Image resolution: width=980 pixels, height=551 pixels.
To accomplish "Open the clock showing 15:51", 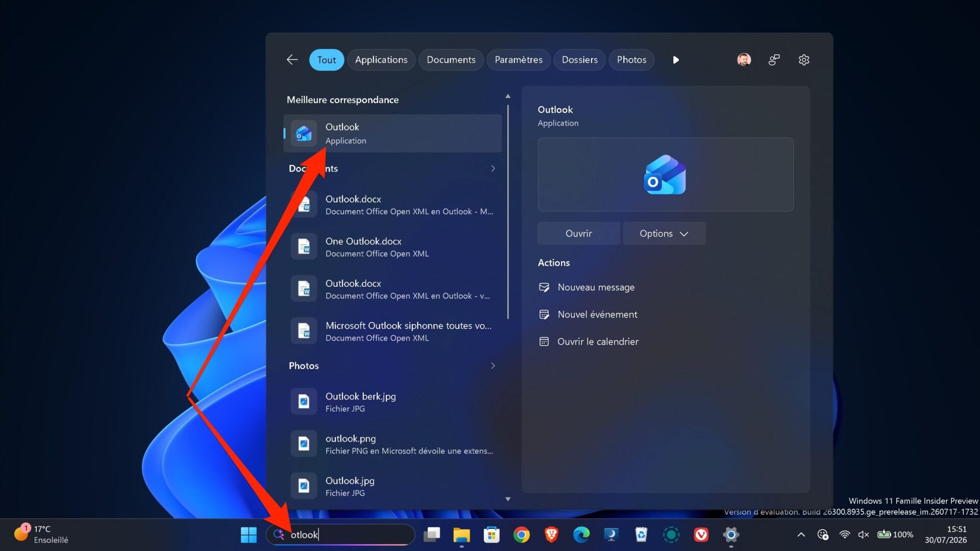I will coord(946,534).
